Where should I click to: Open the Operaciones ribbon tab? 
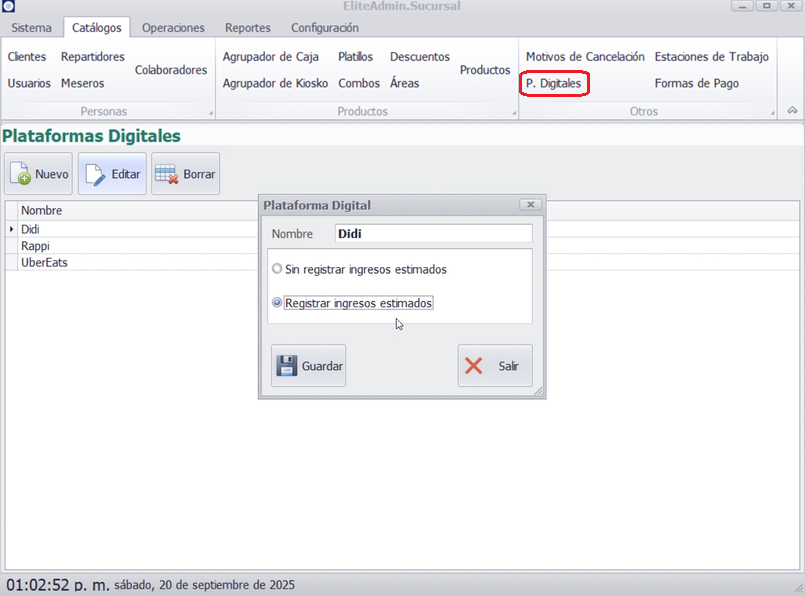[x=173, y=28]
